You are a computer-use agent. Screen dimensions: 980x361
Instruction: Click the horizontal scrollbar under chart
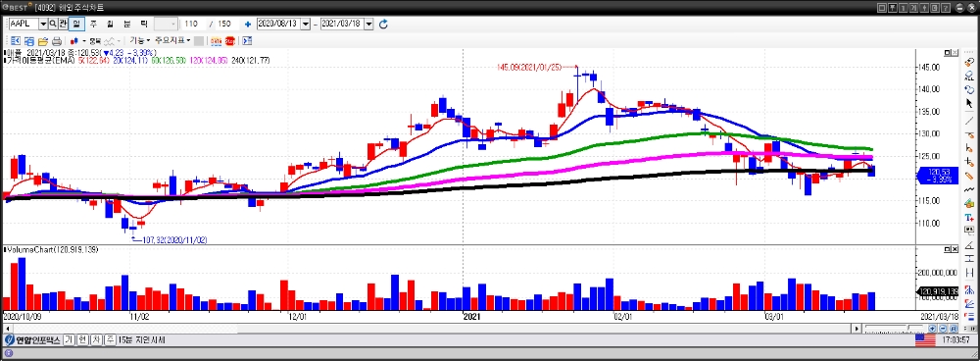pos(431,329)
